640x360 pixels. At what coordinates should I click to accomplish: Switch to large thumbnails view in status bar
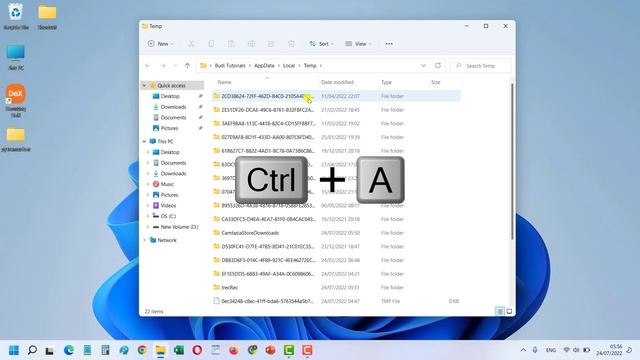(509, 311)
